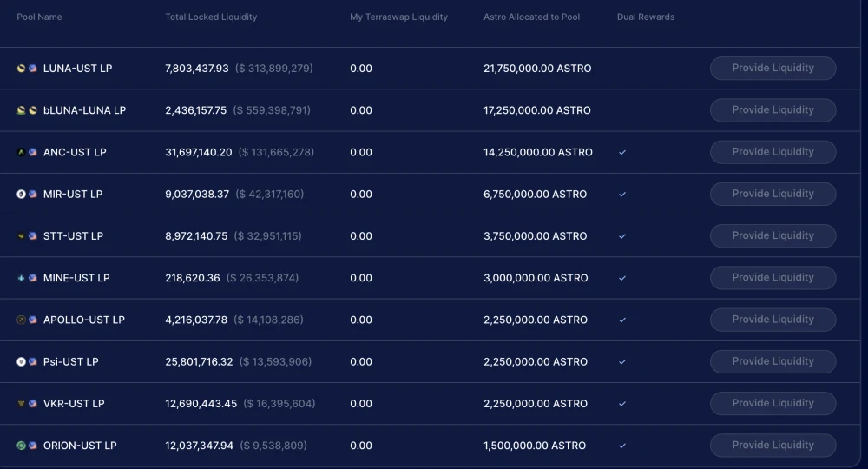
Task: Select the APOLLO-UST LP pool name
Action: [84, 320]
